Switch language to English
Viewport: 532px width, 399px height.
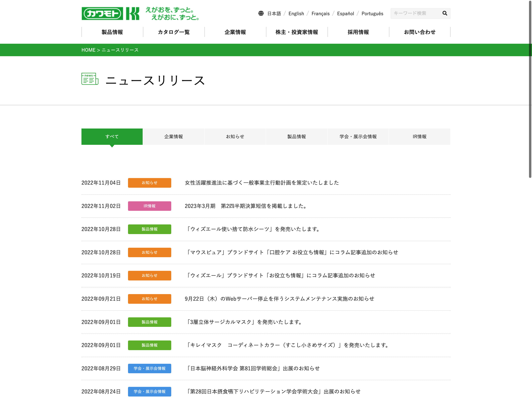[296, 13]
